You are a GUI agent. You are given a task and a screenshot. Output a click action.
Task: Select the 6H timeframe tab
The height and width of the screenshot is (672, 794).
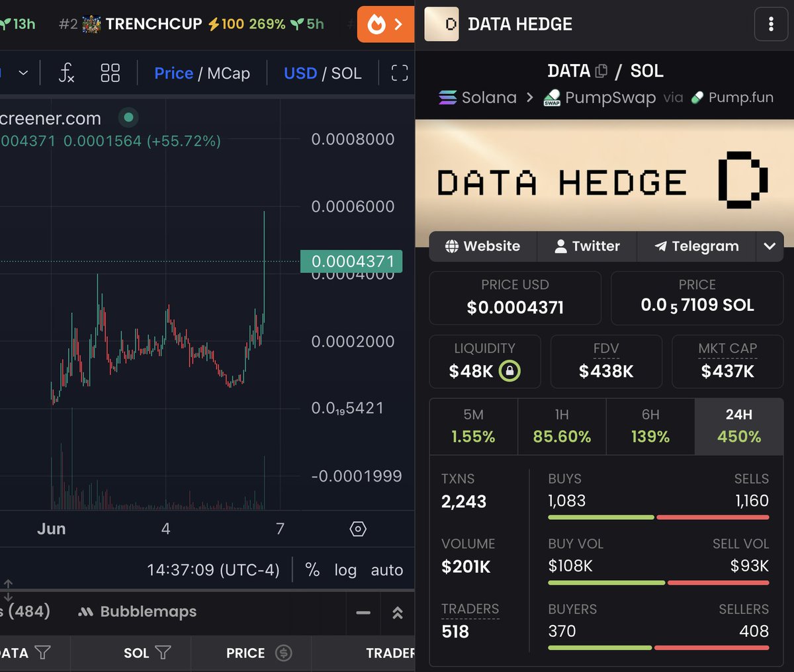pyautogui.click(x=650, y=427)
